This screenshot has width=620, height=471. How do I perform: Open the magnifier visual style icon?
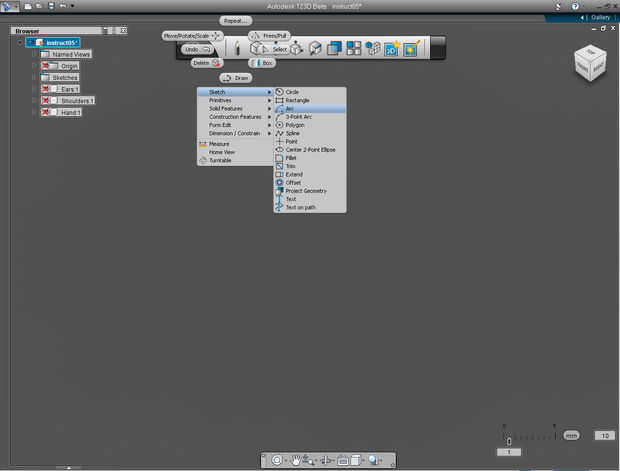[372, 460]
